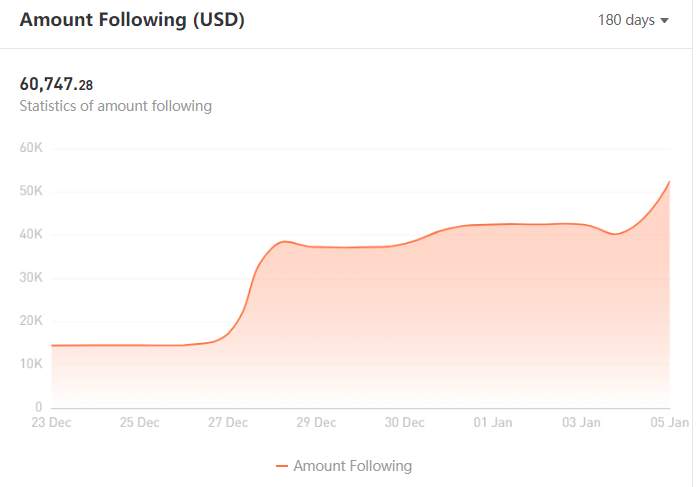Image resolution: width=698 pixels, height=487 pixels.
Task: Toggle the Amount Following legend series
Action: pyautogui.click(x=344, y=466)
